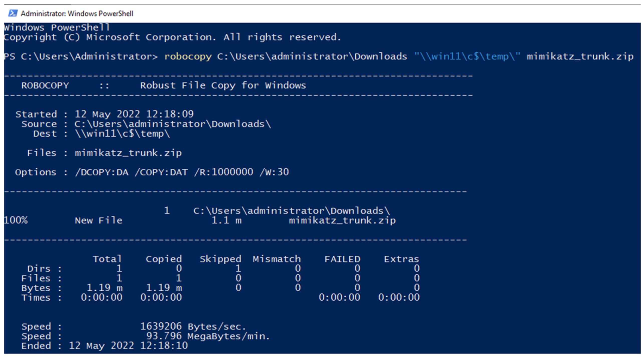
Task: Click the /R:1000000 option text
Action: pyautogui.click(x=223, y=172)
